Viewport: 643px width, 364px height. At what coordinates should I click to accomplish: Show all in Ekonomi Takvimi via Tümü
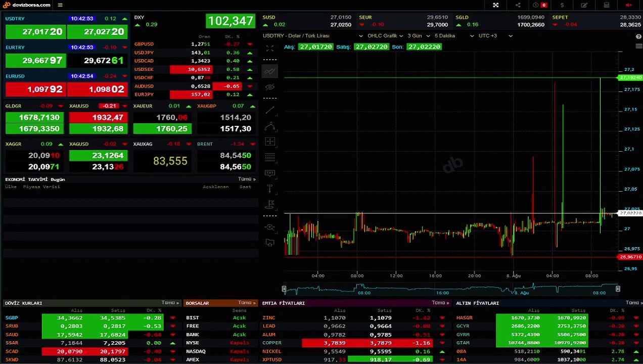click(x=247, y=179)
